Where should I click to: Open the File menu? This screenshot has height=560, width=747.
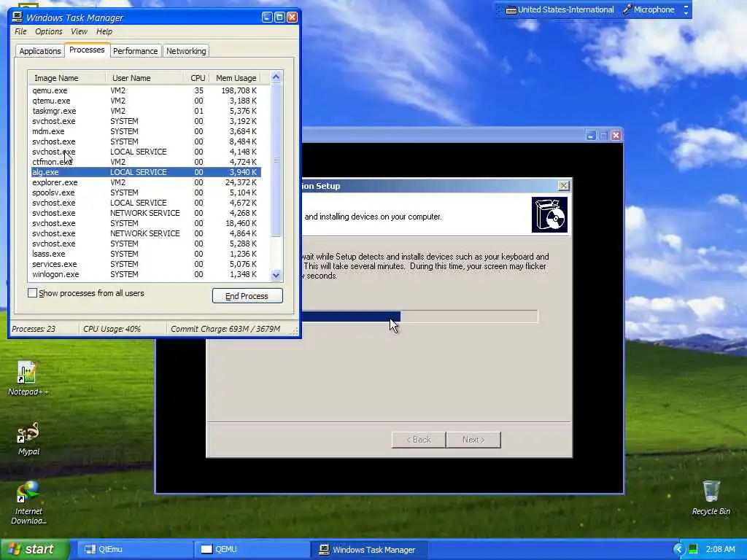20,31
